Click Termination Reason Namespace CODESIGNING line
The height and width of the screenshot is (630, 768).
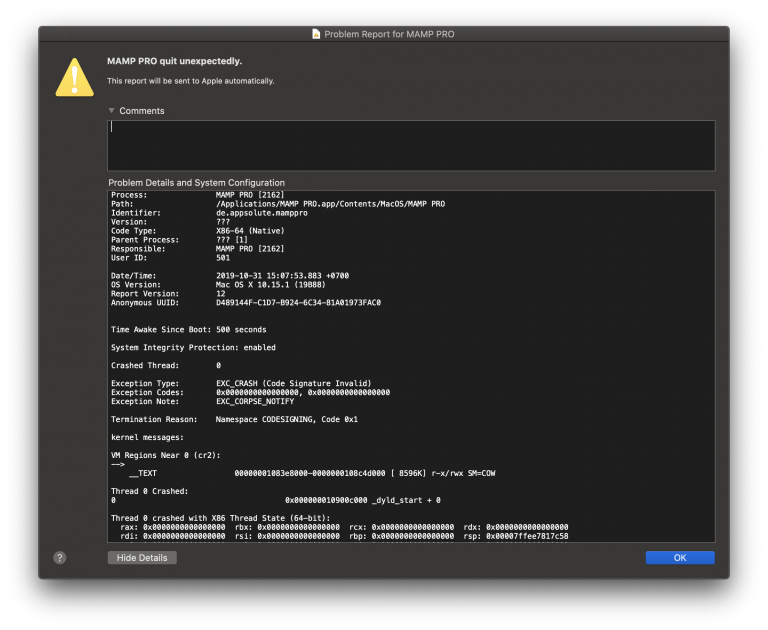pyautogui.click(x=234, y=419)
